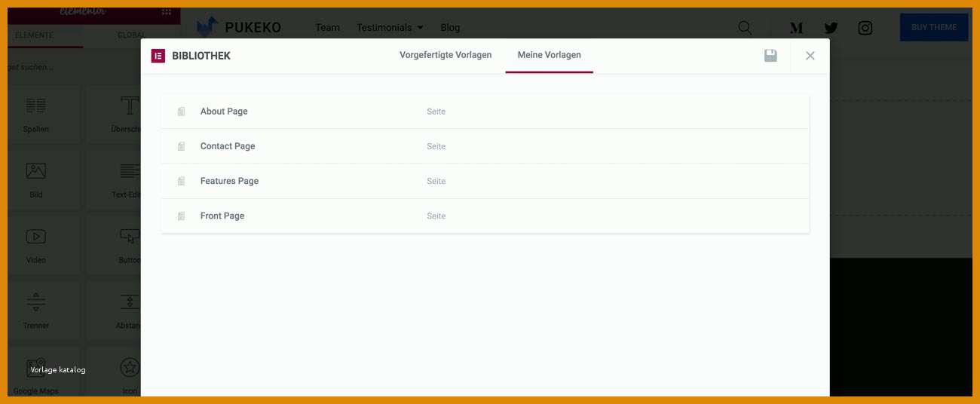Viewport: 980px width, 404px height.
Task: Select the Button widget
Action: (x=113, y=245)
